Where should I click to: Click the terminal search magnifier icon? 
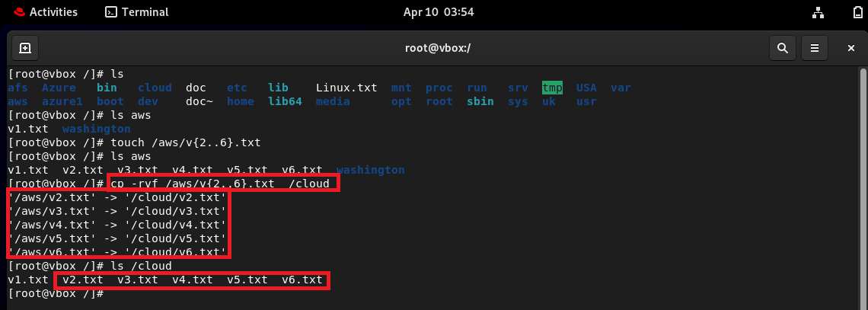click(x=782, y=48)
